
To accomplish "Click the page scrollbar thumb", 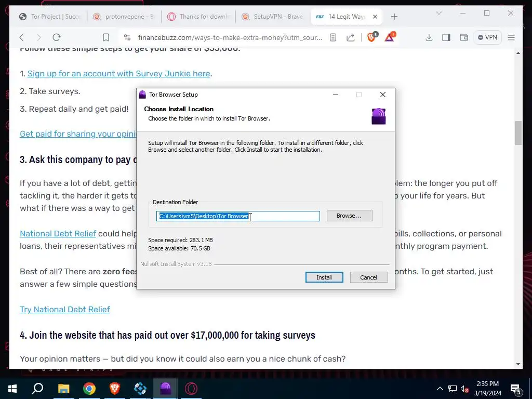I will [518, 133].
